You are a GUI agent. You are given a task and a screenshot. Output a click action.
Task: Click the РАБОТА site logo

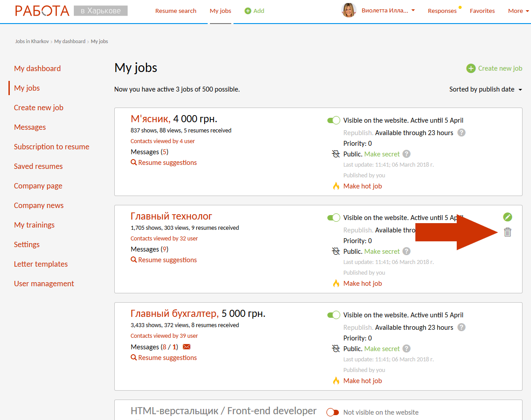pos(42,11)
